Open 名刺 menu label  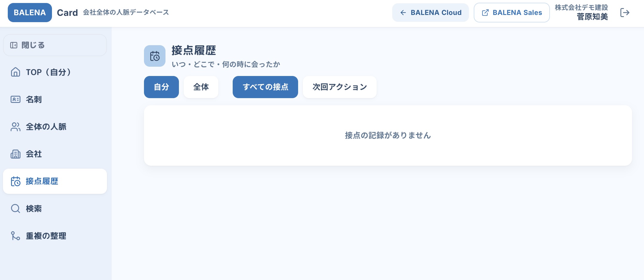tap(34, 99)
